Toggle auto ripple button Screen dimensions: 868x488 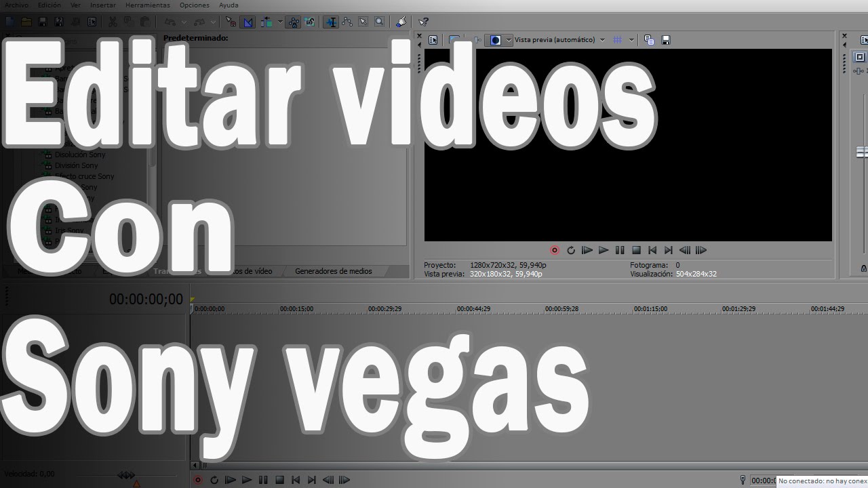tap(267, 22)
